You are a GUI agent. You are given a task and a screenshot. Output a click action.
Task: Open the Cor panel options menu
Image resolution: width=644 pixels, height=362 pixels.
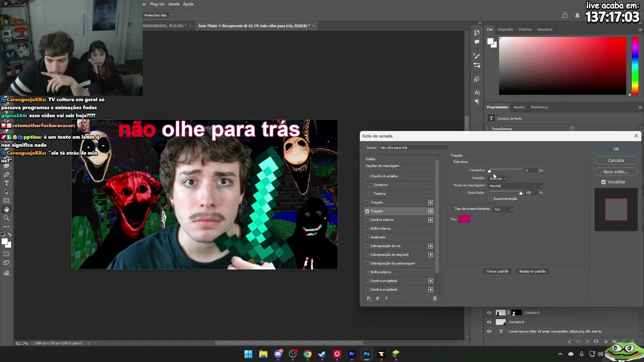tap(640, 29)
